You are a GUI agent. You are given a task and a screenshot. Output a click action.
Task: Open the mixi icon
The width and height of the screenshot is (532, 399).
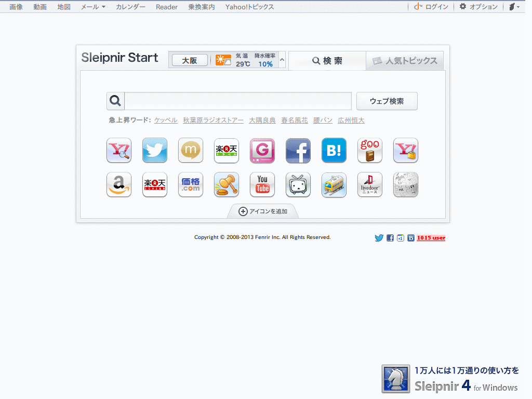tap(191, 150)
